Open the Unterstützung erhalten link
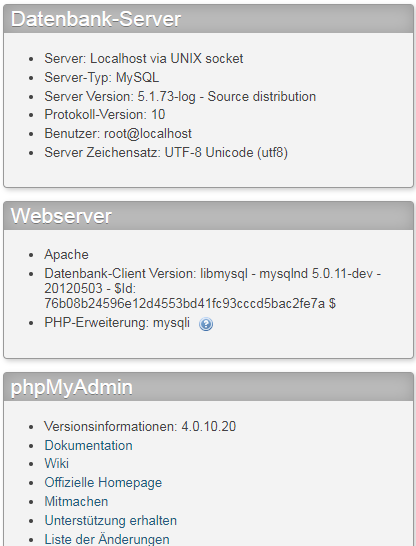This screenshot has height=546, width=416. [x=110, y=521]
